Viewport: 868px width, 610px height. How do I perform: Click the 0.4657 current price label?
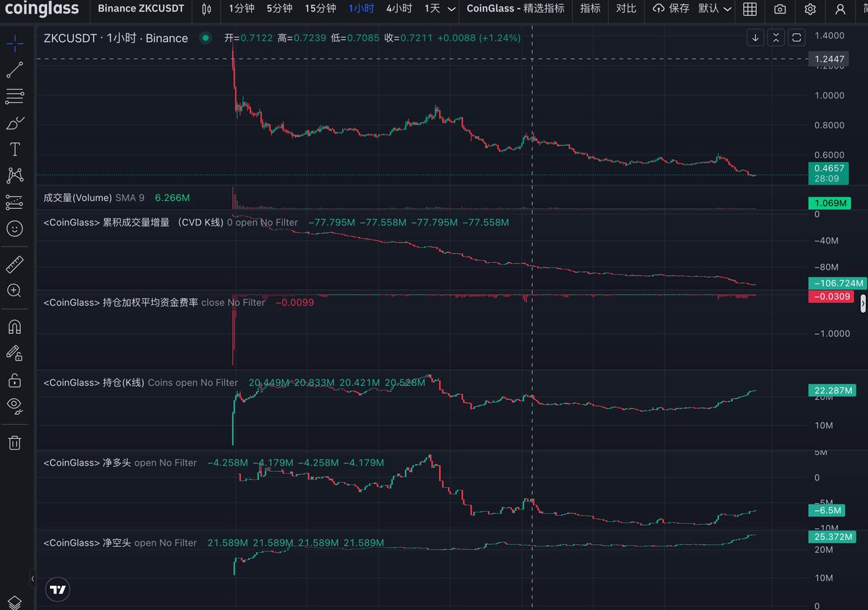829,172
